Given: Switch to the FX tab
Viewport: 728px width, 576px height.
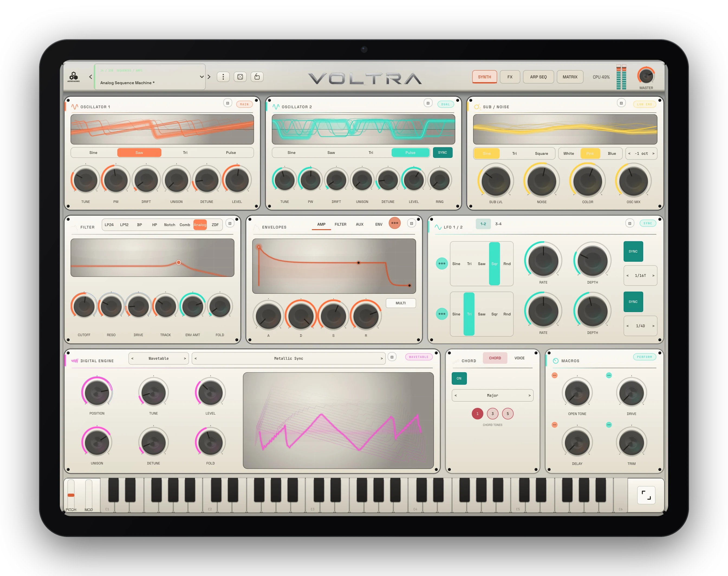Looking at the screenshot, I should (510, 77).
